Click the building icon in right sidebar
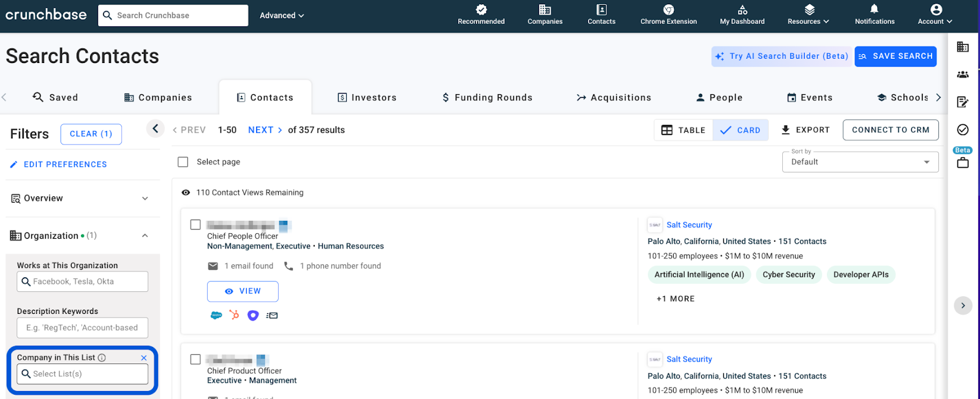The width and height of the screenshot is (980, 399). 963,47
